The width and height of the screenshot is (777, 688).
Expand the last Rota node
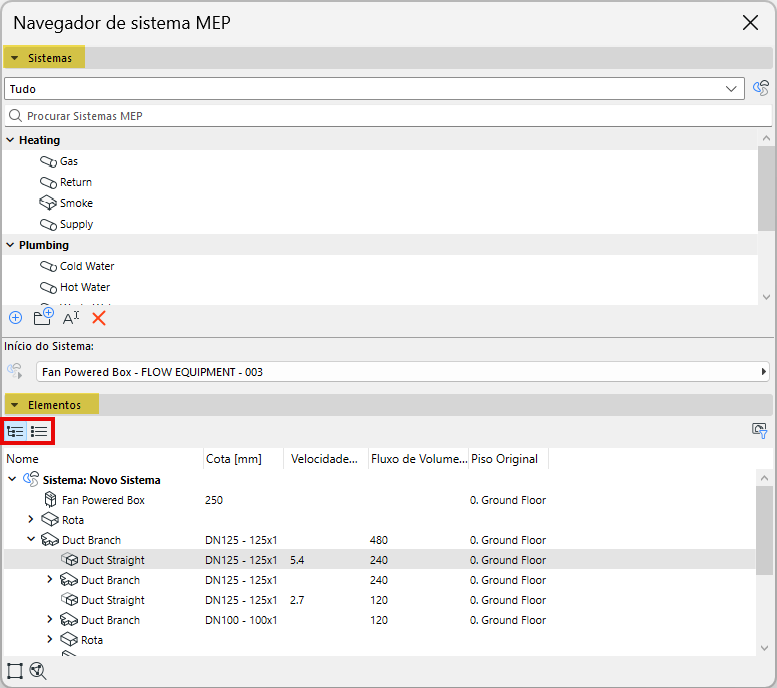click(x=50, y=639)
